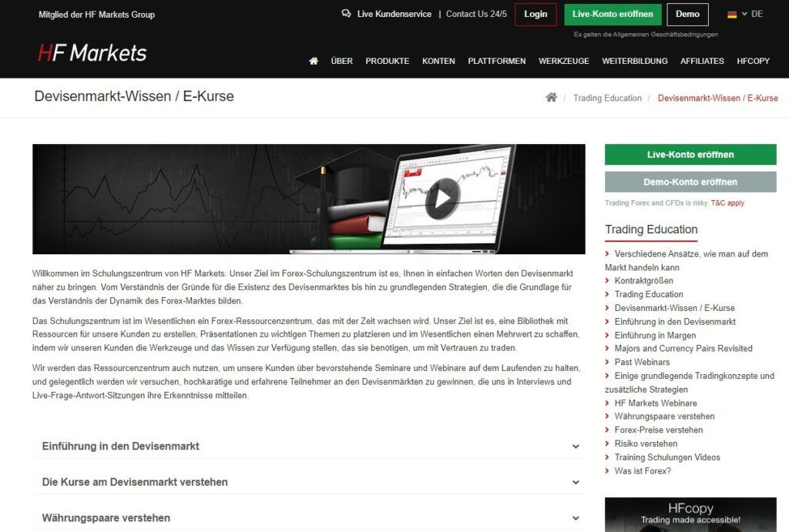Open Einige grundlegende Tradingkonzepte link

690,382
